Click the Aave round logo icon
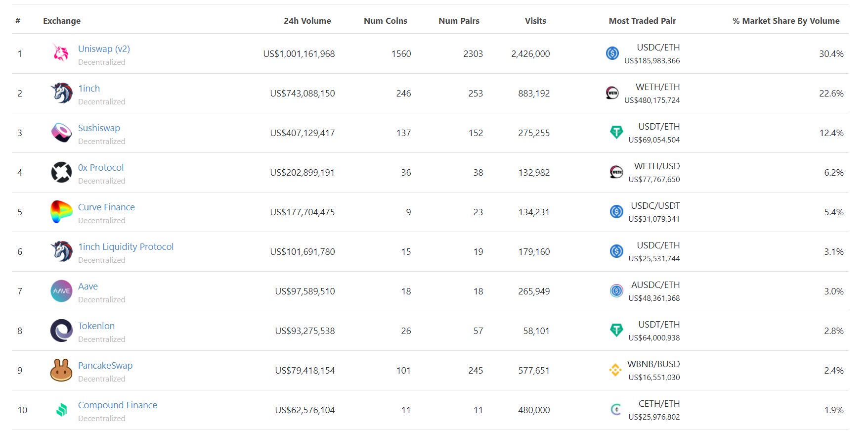The height and width of the screenshot is (432, 868). click(61, 291)
